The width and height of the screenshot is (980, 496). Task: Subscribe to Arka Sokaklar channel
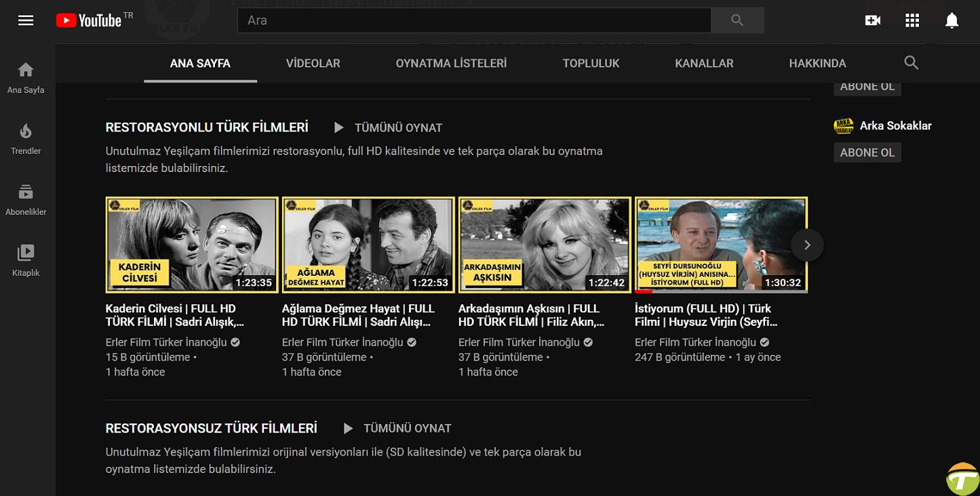(867, 152)
